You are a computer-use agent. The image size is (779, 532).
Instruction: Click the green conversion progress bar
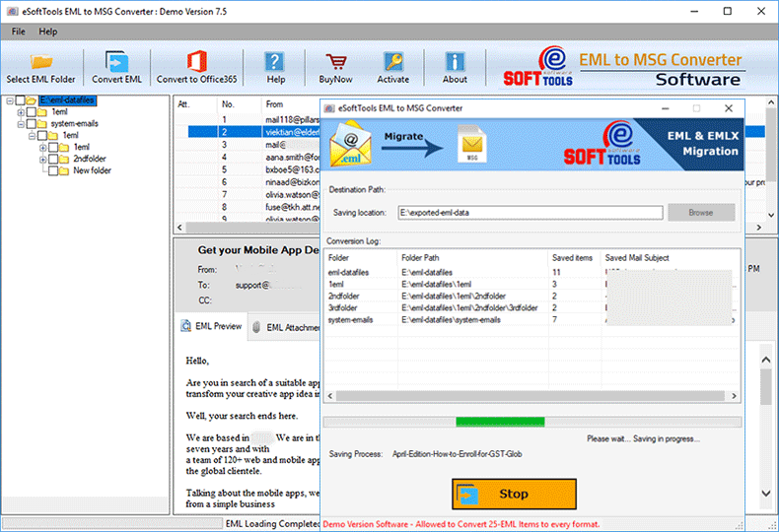[500, 422]
